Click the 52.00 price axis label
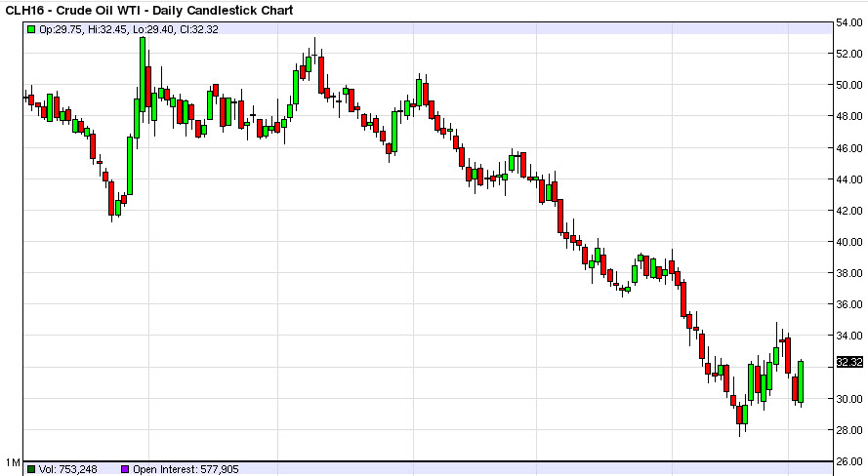This screenshot has width=868, height=476. tap(849, 54)
